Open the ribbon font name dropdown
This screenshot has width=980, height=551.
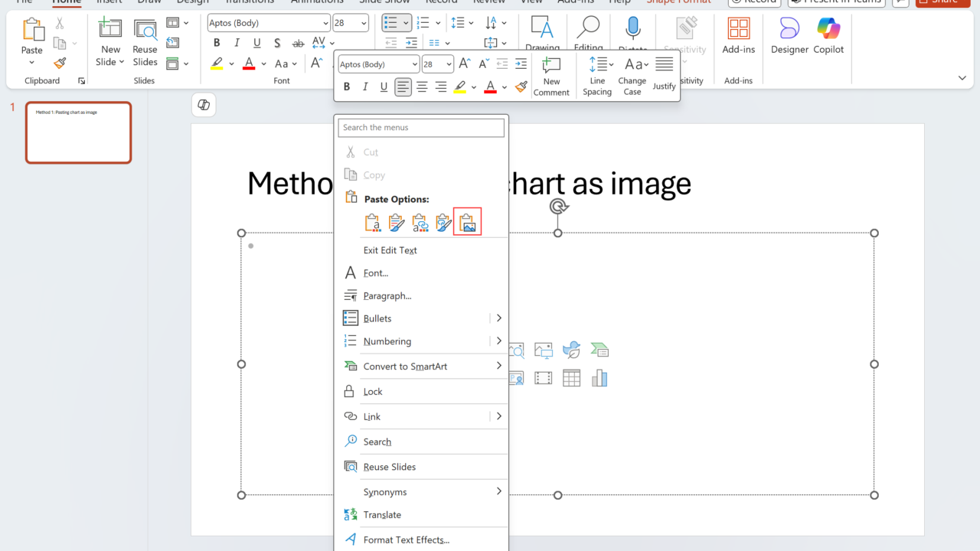[325, 23]
